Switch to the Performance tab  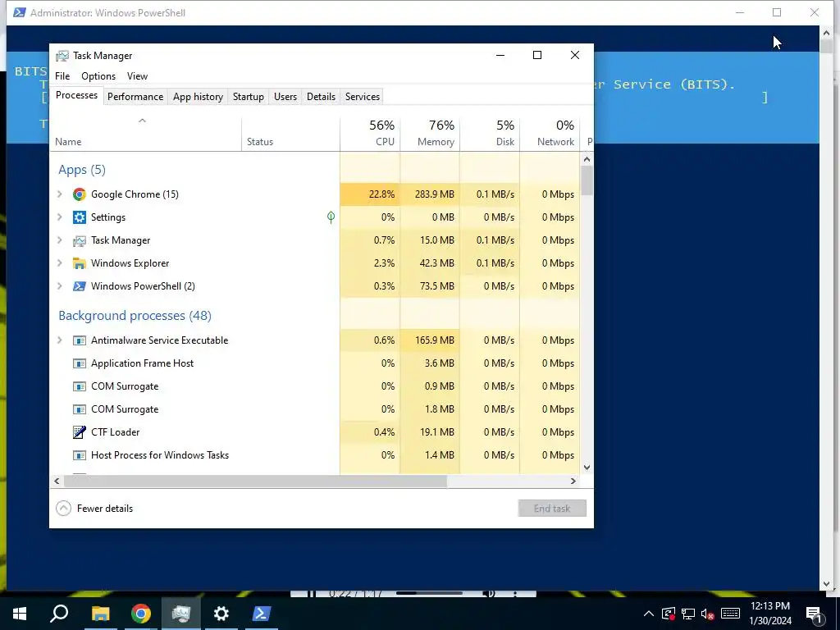(x=135, y=97)
